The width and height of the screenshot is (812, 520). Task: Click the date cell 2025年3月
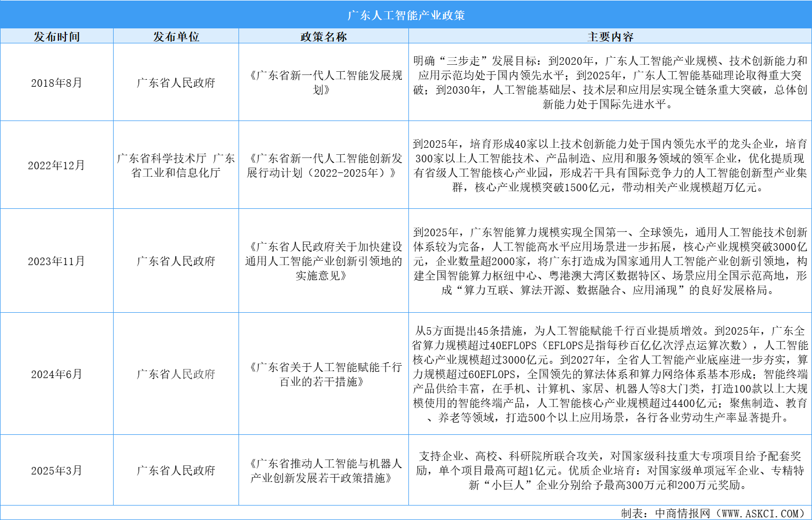tap(57, 470)
